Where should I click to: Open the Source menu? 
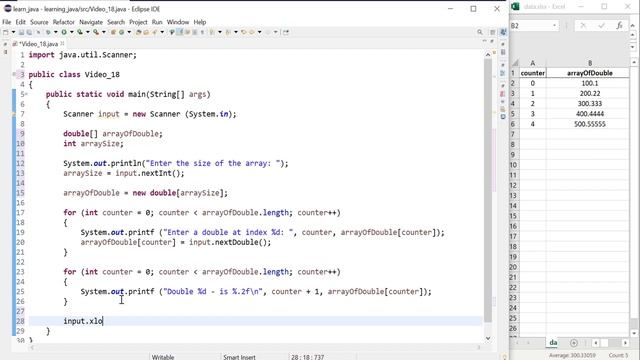click(x=39, y=22)
